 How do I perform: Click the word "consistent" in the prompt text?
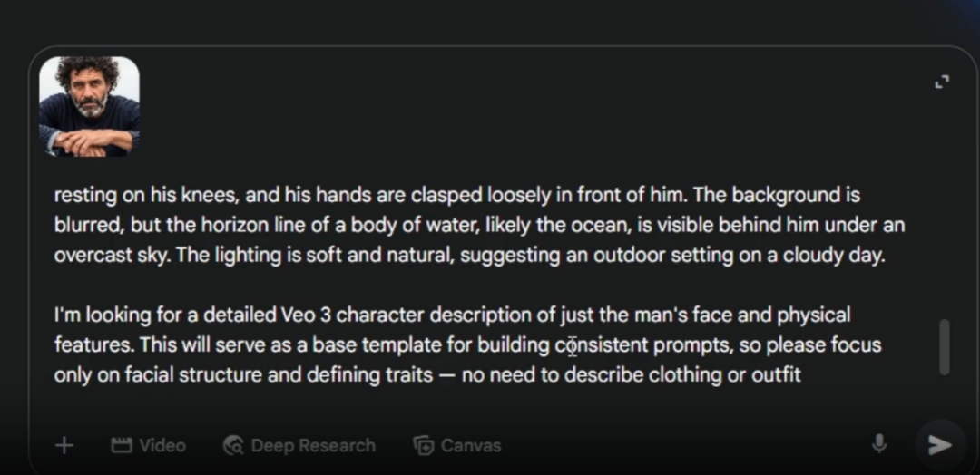pyautogui.click(x=601, y=345)
